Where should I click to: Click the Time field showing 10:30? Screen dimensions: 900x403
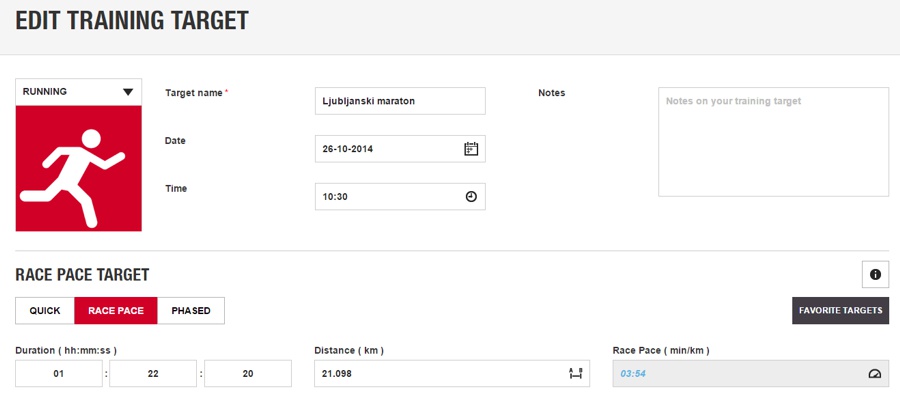(x=400, y=196)
